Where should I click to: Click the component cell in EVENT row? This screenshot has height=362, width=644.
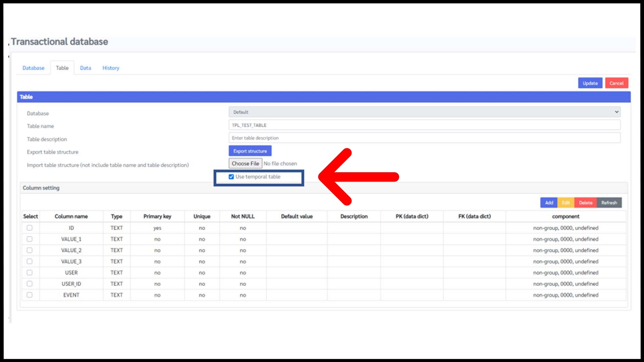[566, 295]
